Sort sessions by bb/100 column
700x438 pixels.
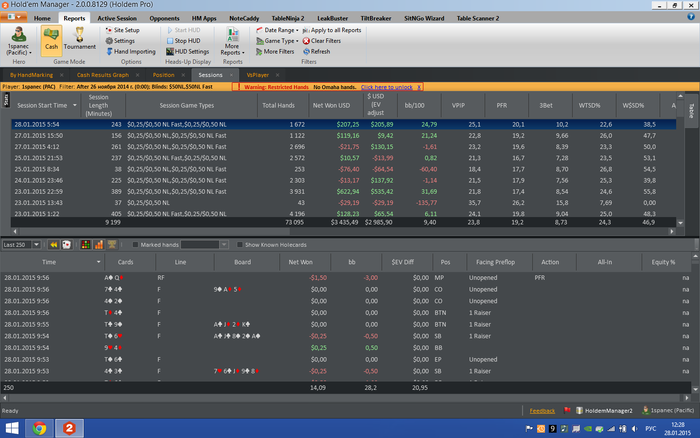414,105
